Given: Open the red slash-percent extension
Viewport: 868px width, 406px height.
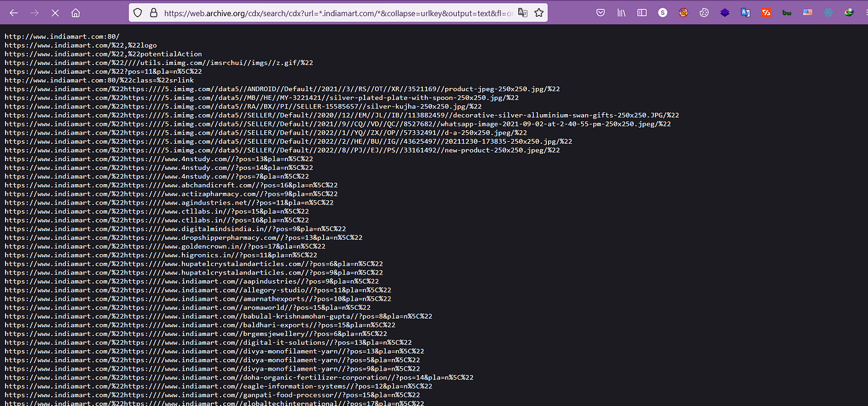Looking at the screenshot, I should [x=766, y=12].
